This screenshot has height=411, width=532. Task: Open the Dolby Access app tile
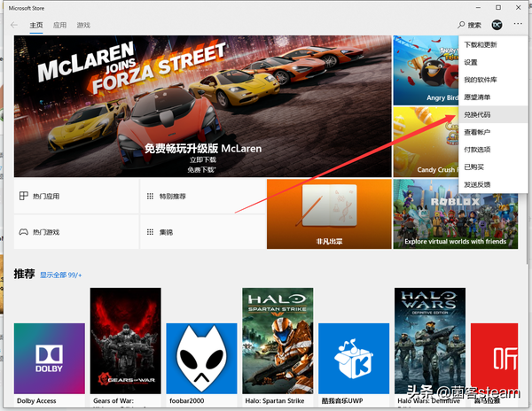(x=50, y=358)
